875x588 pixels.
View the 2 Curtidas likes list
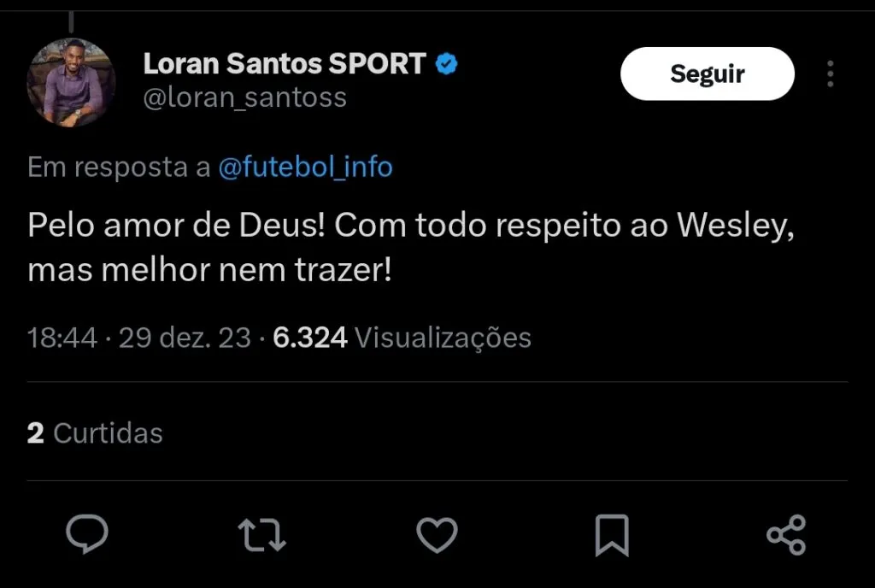pos(95,433)
